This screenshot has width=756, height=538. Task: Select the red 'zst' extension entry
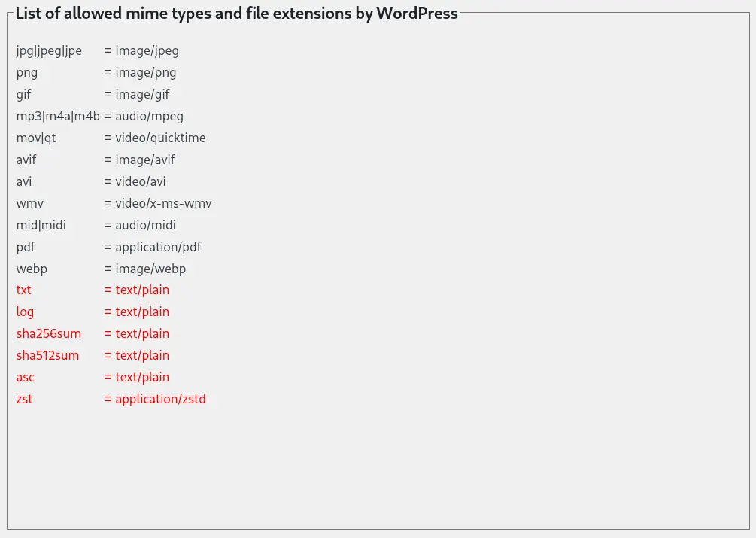pos(24,399)
